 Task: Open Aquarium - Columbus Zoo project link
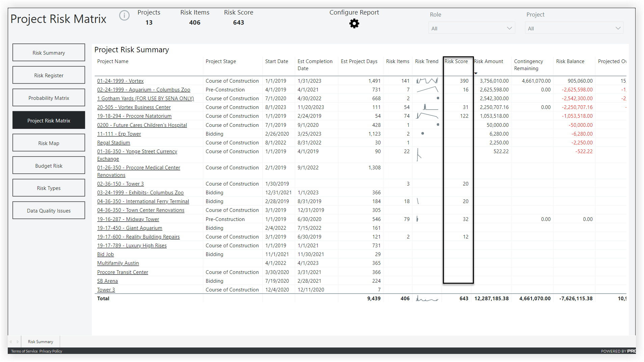coord(143,90)
